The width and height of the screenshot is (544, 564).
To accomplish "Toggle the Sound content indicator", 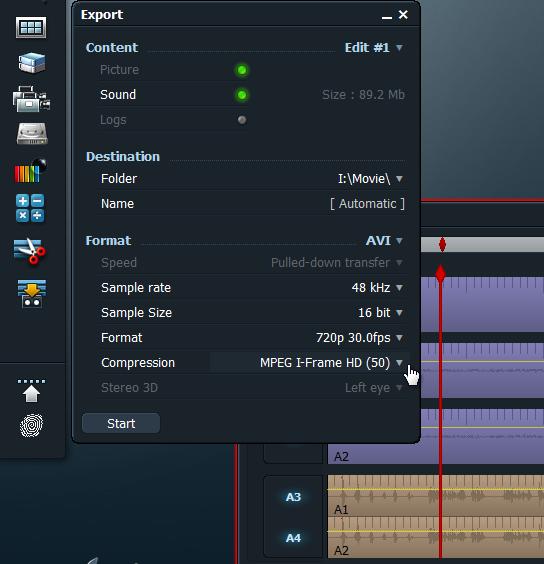I will click(x=242, y=95).
